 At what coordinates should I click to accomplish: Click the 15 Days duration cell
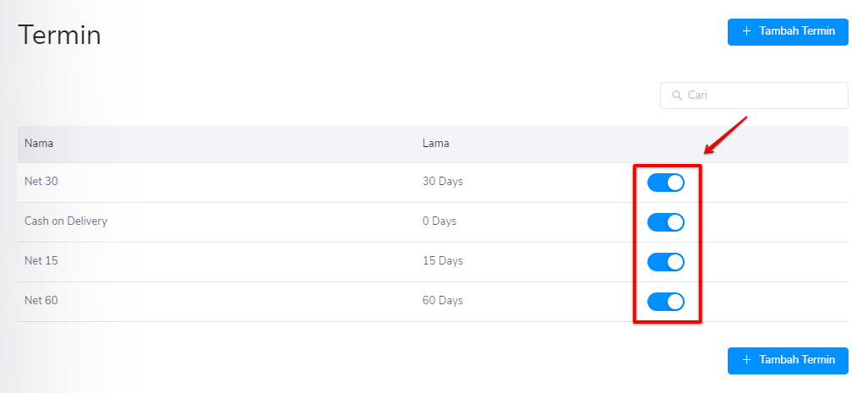443,261
